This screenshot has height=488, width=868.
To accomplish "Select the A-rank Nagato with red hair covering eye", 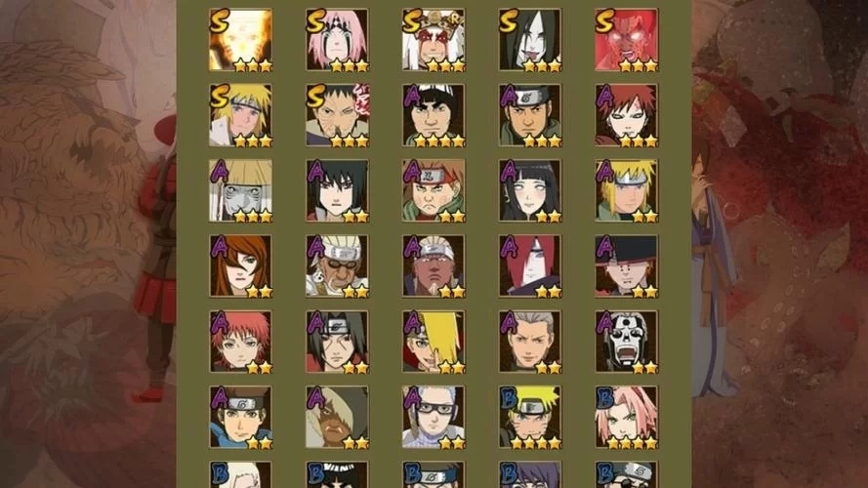I will pos(530,266).
